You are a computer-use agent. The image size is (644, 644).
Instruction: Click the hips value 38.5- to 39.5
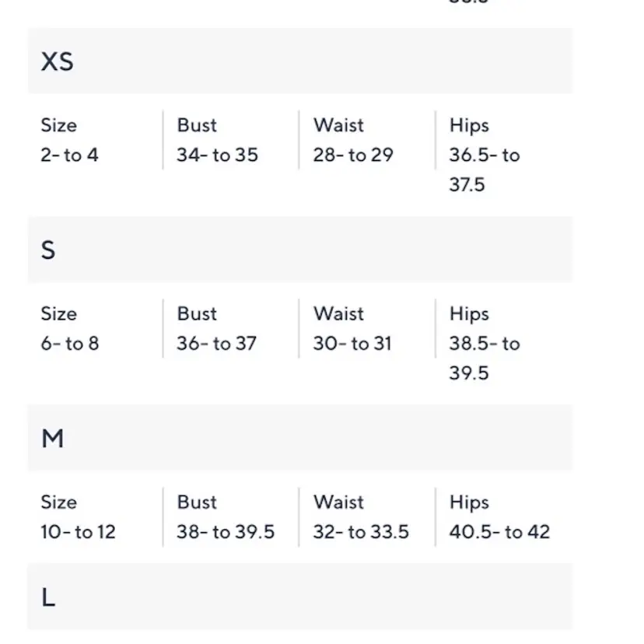click(484, 358)
